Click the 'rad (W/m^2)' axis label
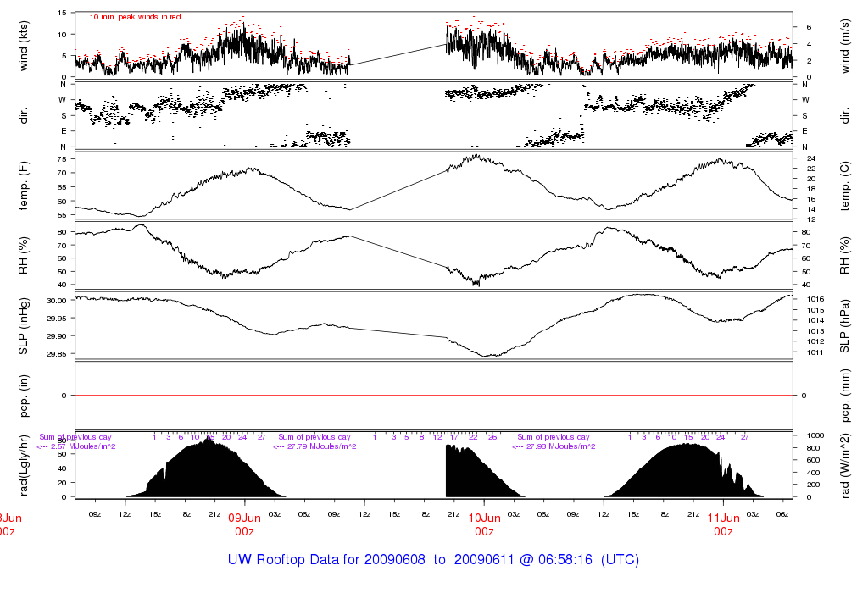868x593 pixels. pos(845,466)
